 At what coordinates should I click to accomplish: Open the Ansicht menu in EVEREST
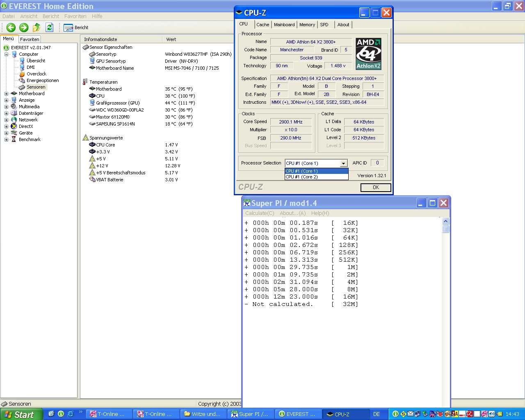(x=29, y=16)
